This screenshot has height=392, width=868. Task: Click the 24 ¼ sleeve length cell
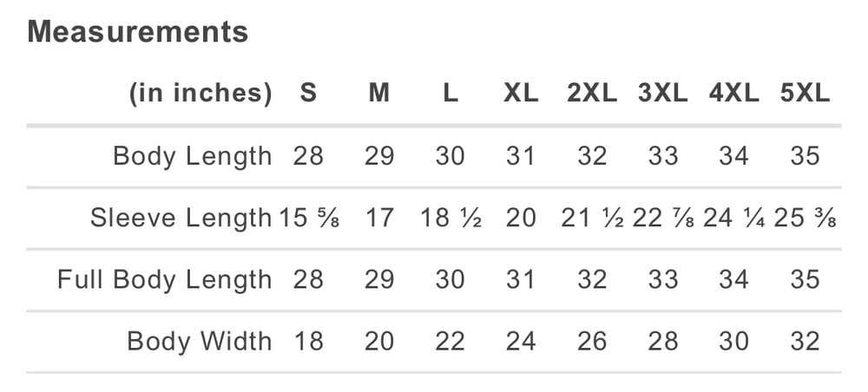pos(734,218)
